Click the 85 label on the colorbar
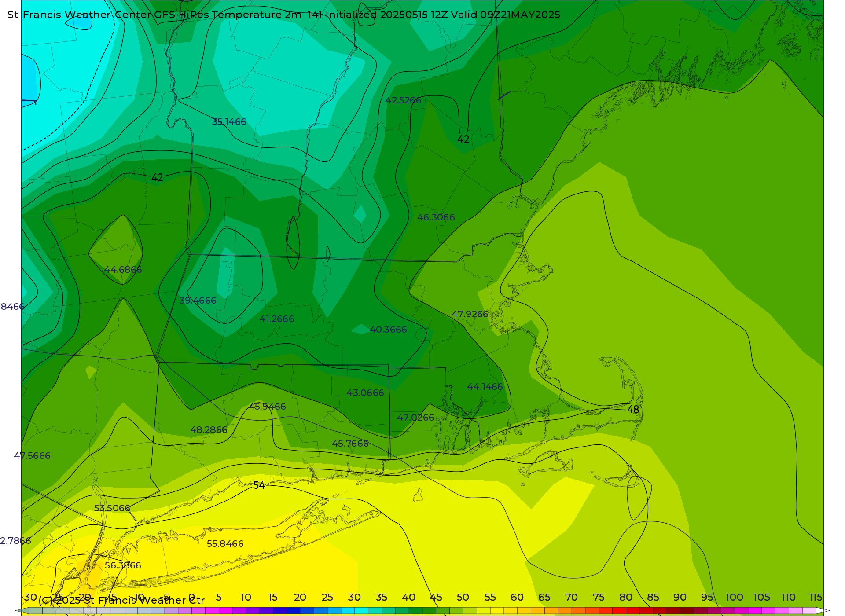Image resolution: width=845 pixels, height=616 pixels. pos(653,597)
